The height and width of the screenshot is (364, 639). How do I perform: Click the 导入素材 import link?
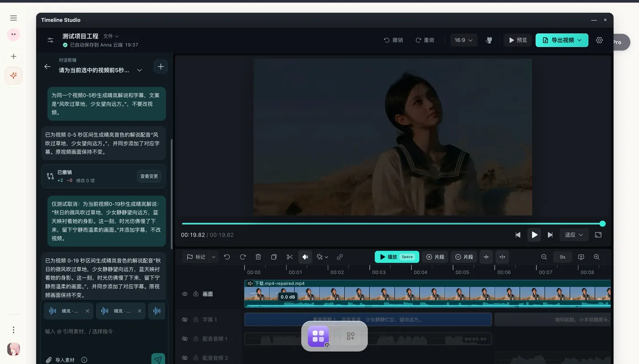pyautogui.click(x=60, y=360)
